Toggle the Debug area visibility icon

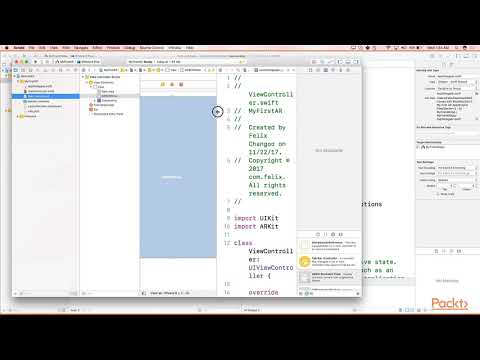(348, 62)
